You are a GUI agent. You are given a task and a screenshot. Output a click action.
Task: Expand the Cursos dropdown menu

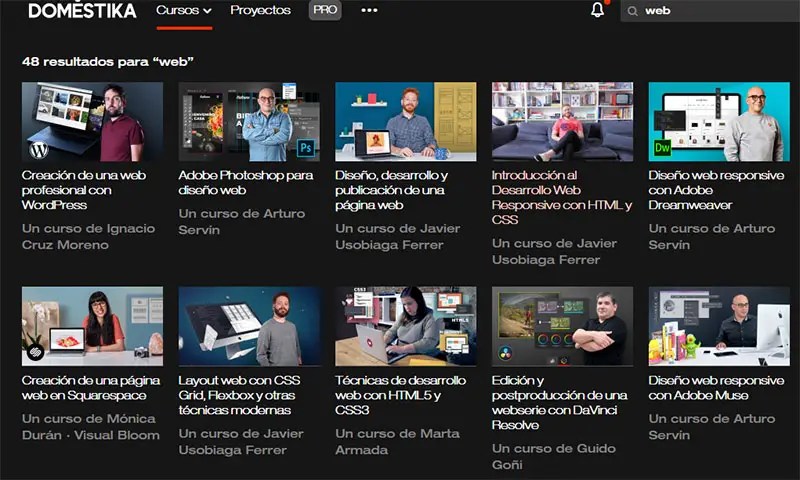tap(184, 10)
